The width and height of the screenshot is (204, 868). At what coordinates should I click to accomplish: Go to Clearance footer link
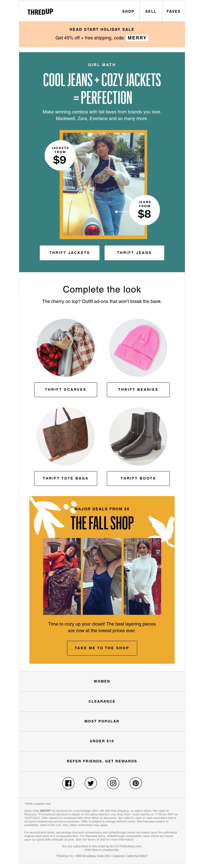[102, 701]
